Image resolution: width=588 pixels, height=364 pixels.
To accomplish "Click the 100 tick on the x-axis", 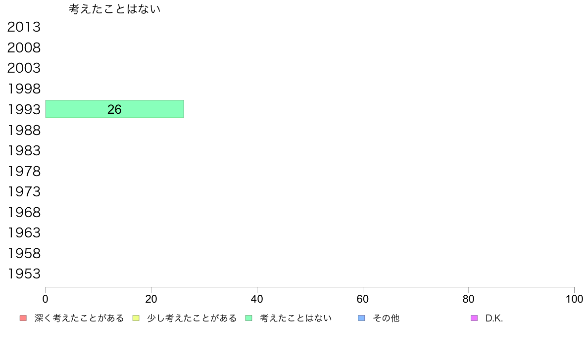I will pyautogui.click(x=574, y=299).
